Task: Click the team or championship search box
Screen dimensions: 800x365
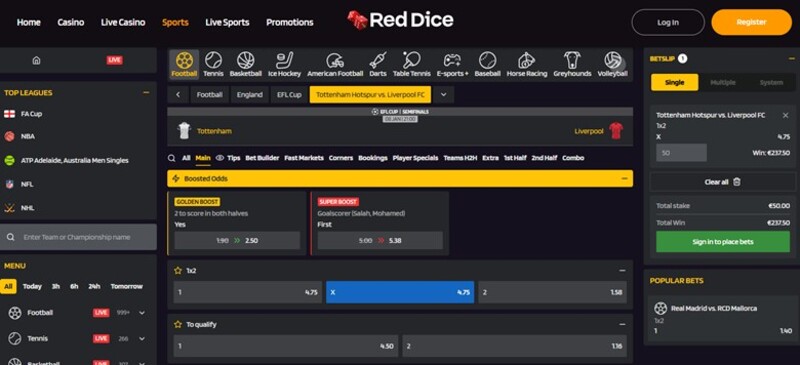Action: tap(78, 237)
